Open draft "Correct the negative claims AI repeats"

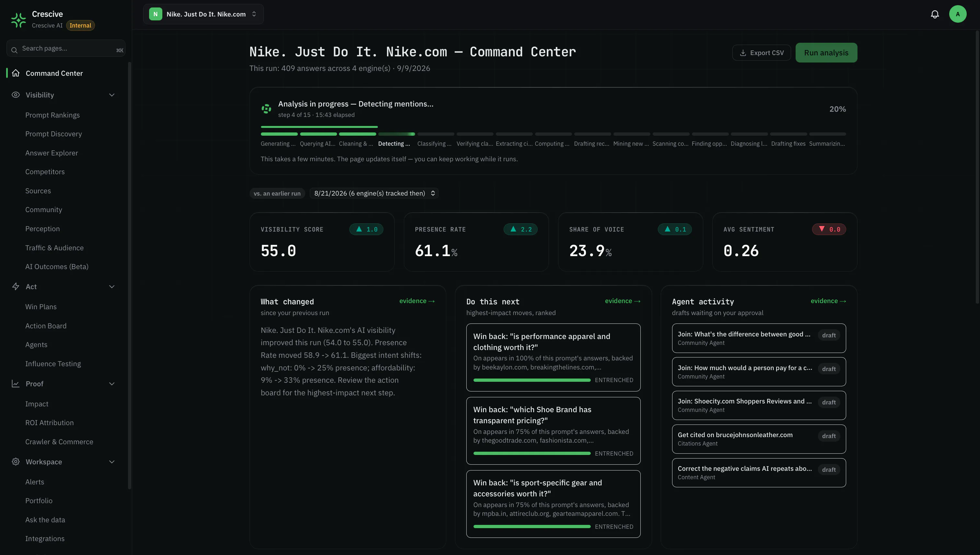tap(759, 473)
